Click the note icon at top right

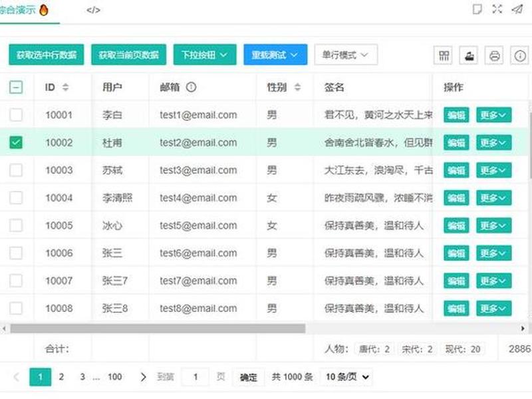(x=477, y=9)
